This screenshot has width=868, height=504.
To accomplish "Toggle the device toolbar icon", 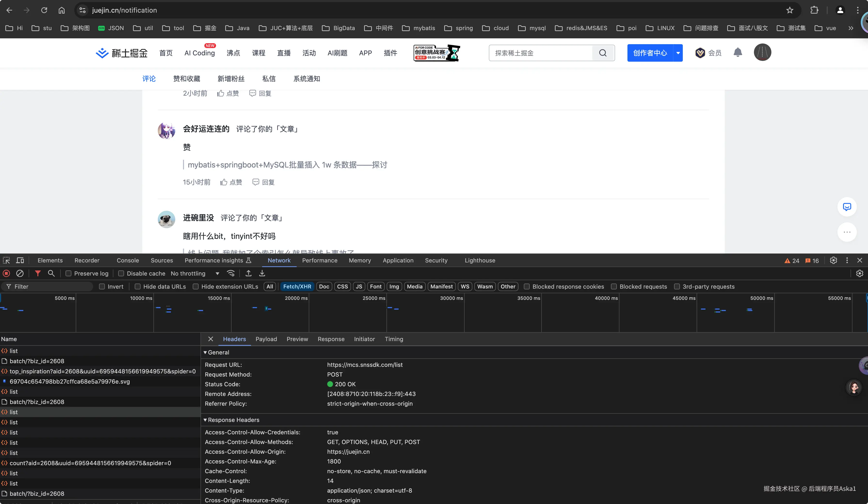I will 20,260.
